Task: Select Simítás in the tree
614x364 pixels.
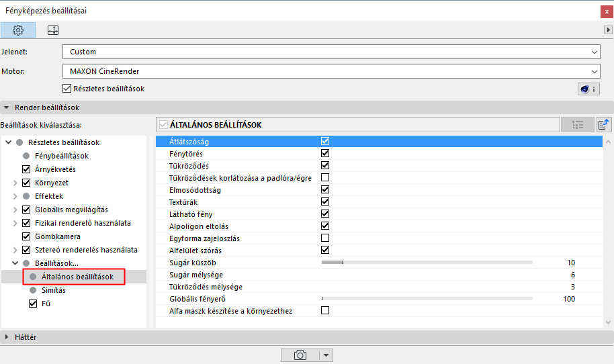Action: [54, 290]
